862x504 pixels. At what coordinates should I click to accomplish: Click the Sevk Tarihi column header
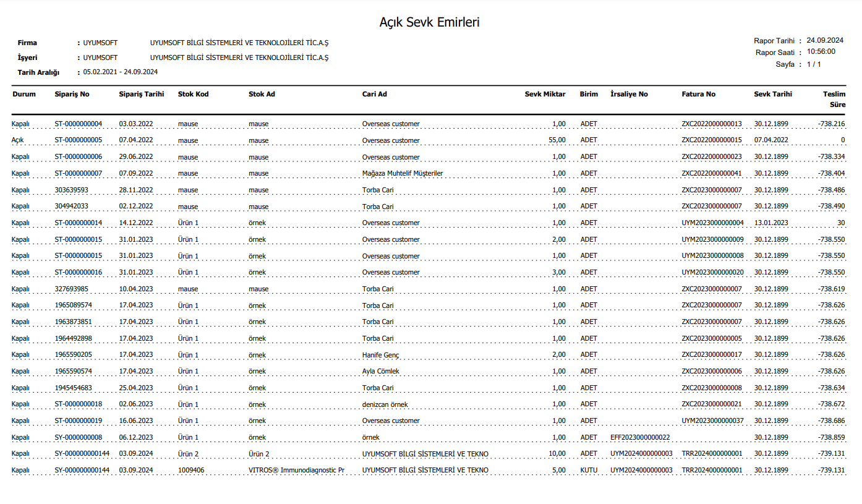(x=772, y=94)
